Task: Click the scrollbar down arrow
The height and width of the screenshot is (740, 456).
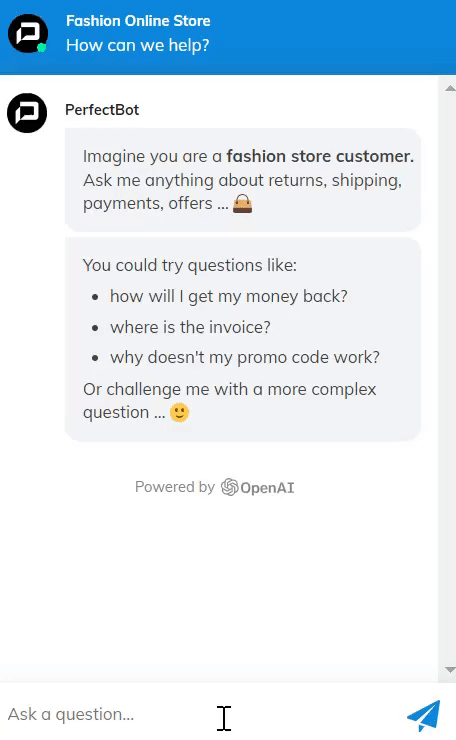Action: [x=450, y=669]
